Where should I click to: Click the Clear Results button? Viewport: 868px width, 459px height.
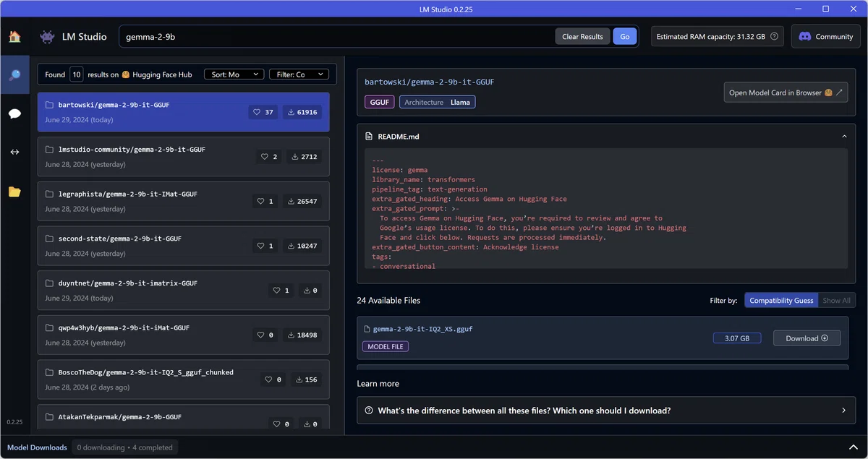[582, 36]
